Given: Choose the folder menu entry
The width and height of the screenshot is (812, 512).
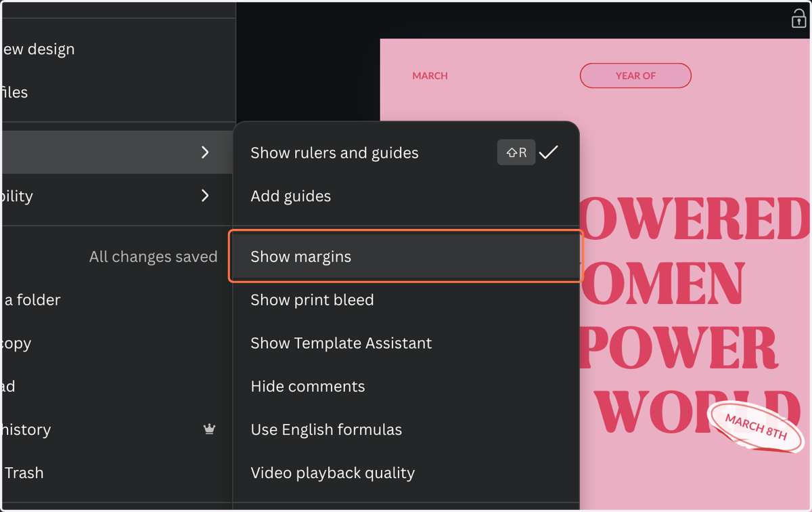Looking at the screenshot, I should point(118,299).
